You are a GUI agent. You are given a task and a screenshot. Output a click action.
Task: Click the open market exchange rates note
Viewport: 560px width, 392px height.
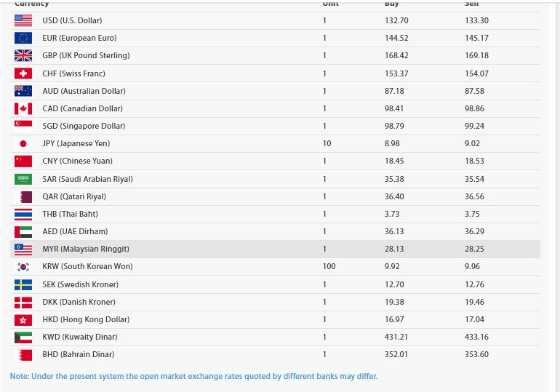tap(193, 376)
